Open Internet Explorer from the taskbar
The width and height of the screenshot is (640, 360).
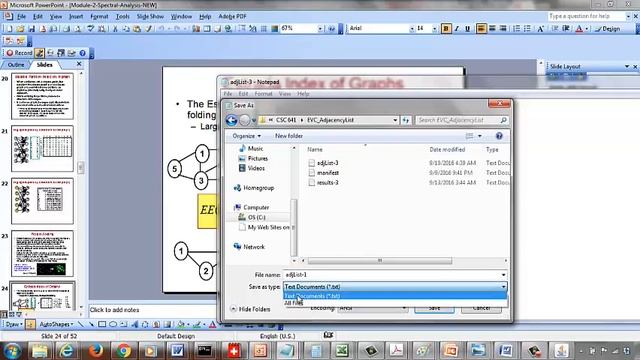[67, 351]
